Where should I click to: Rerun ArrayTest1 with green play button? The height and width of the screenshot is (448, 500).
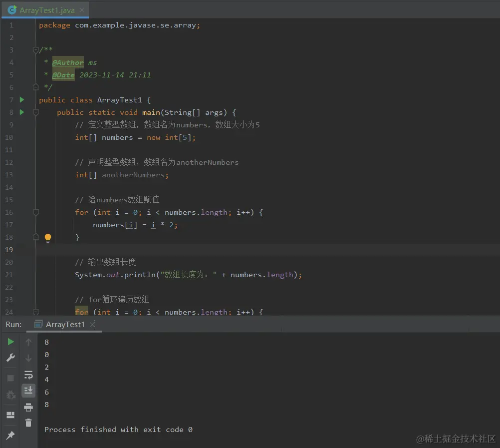10,342
